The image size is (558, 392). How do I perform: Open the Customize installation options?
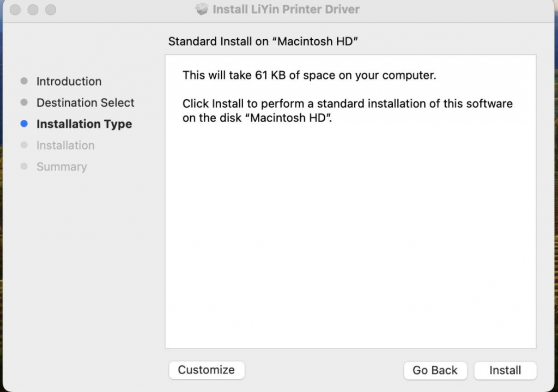click(x=207, y=370)
